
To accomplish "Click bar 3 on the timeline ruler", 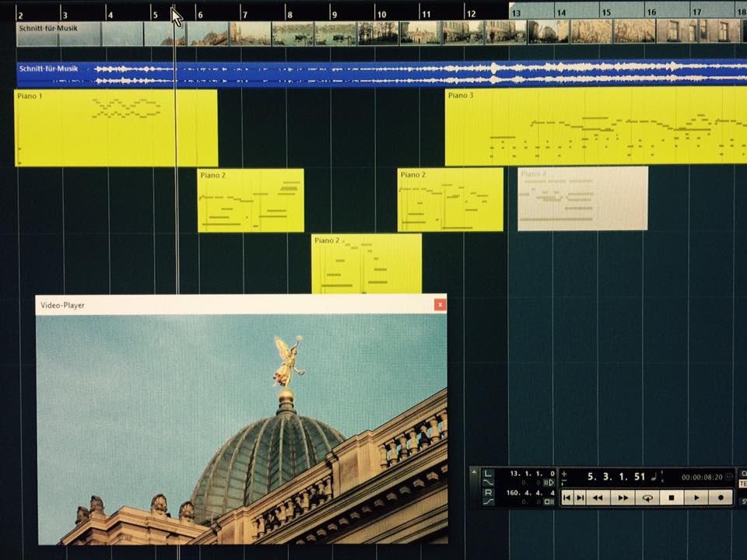I will click(x=65, y=15).
